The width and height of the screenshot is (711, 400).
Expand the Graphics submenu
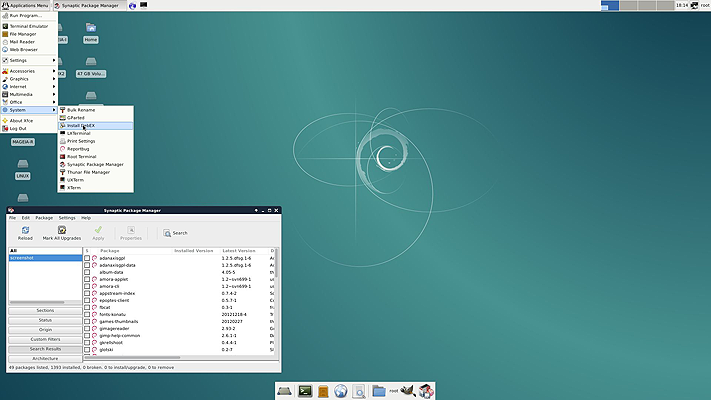[29, 79]
